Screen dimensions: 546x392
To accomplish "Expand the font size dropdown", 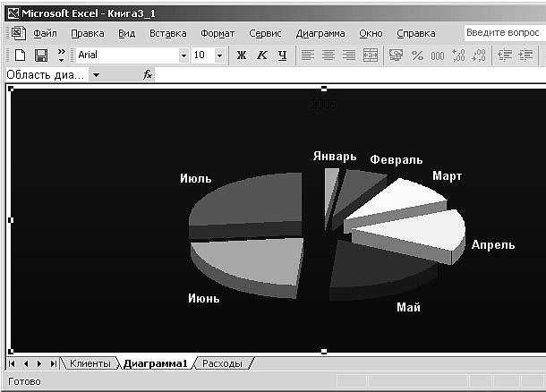I will 220,55.
